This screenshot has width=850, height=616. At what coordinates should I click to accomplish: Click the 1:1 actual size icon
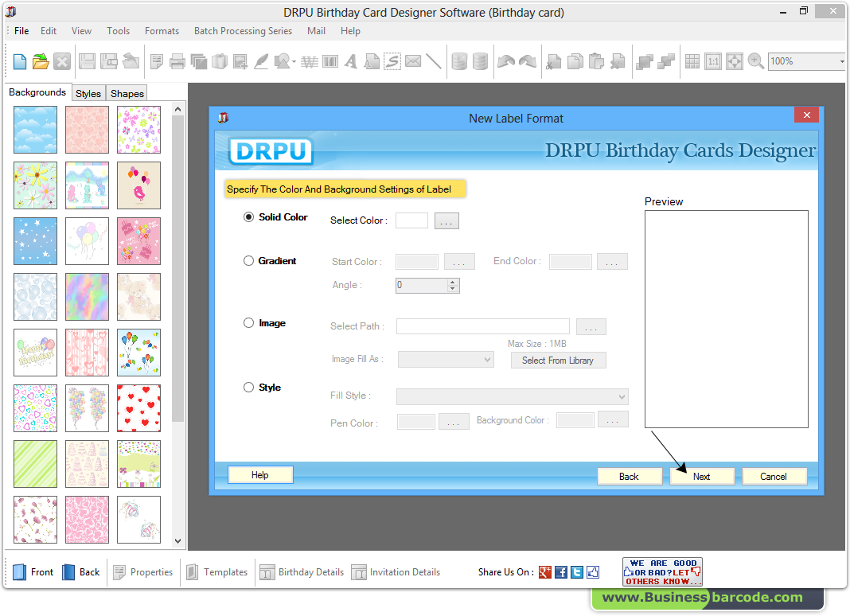(x=713, y=61)
